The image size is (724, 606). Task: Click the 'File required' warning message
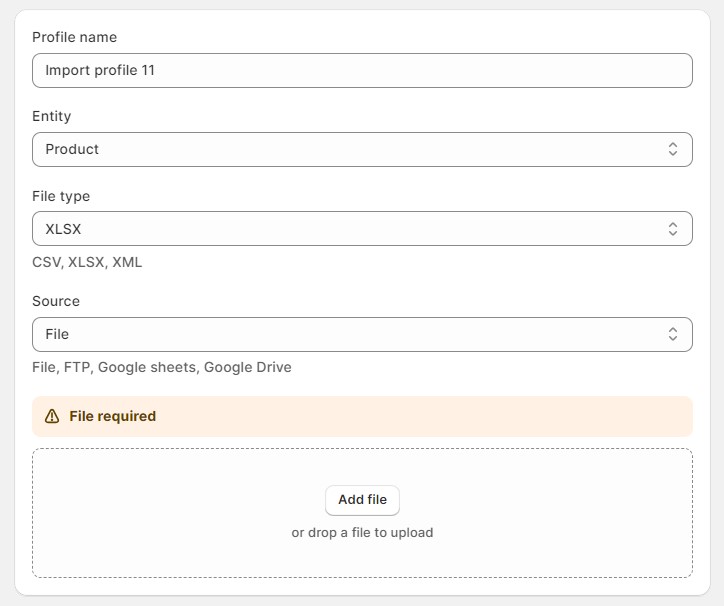click(112, 416)
